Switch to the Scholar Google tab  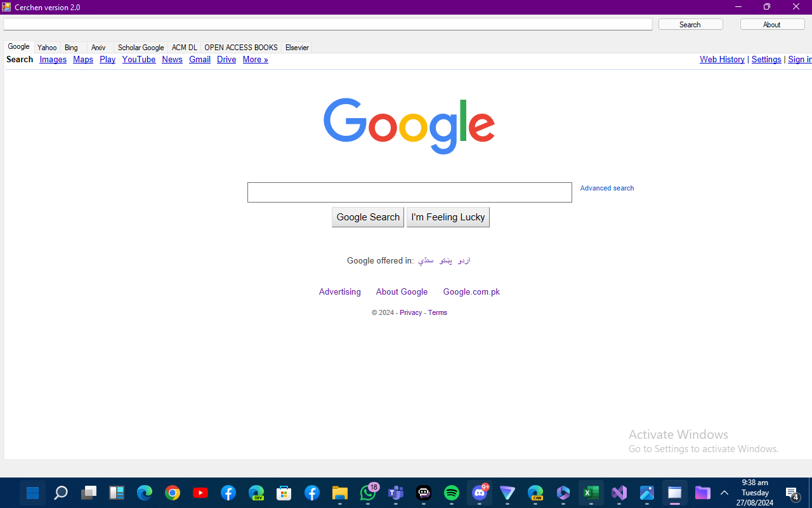point(141,48)
